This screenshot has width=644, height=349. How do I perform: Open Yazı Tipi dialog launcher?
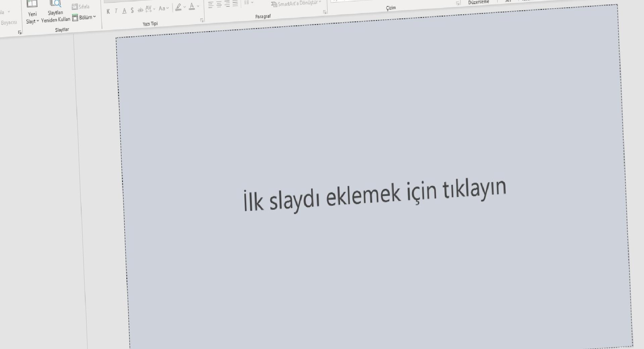(202, 20)
